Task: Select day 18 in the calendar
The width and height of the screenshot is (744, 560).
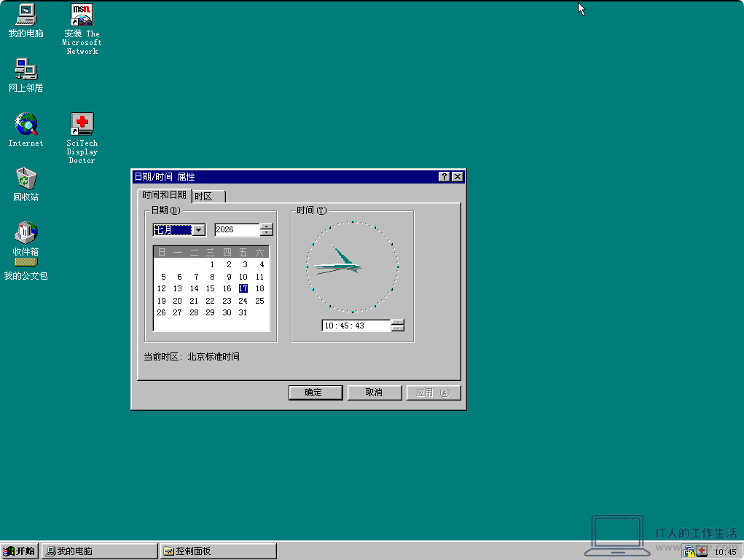Action: tap(259, 289)
